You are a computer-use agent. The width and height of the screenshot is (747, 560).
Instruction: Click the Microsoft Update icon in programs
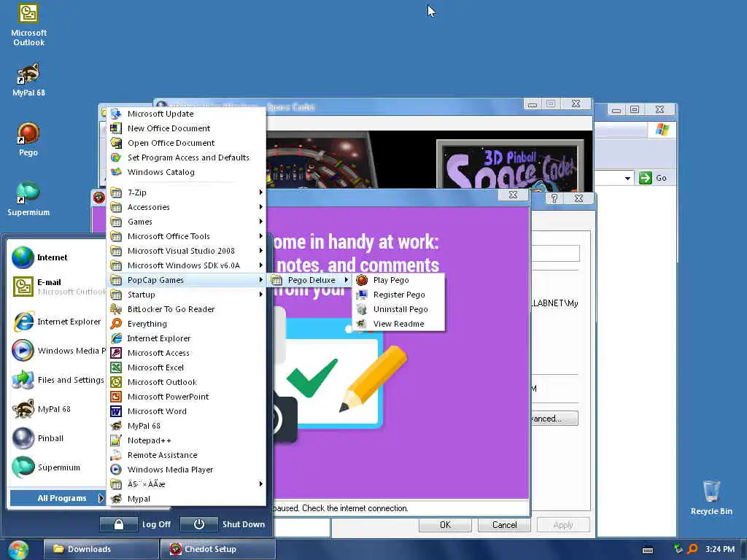116,114
